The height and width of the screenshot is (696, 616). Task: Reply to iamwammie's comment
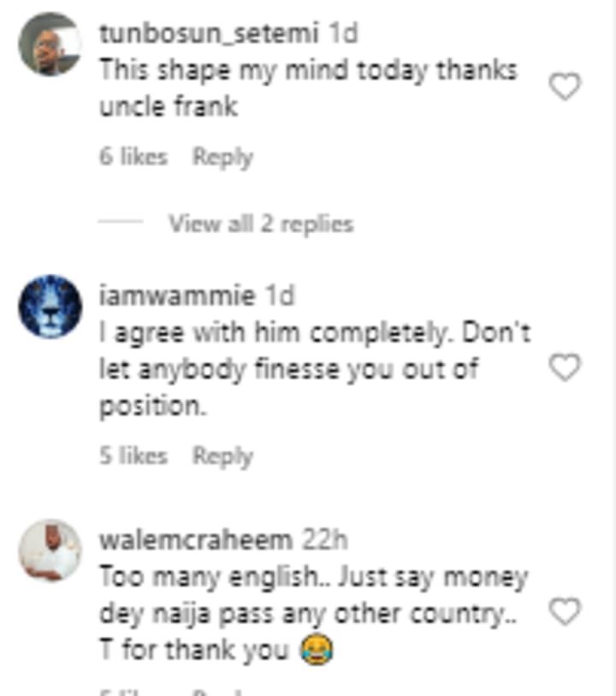pyautogui.click(x=222, y=456)
